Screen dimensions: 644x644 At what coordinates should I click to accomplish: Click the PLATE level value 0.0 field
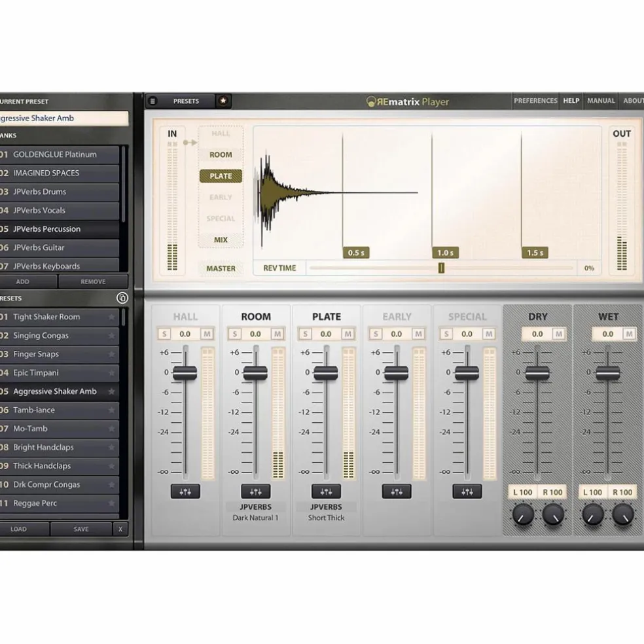[x=326, y=334]
